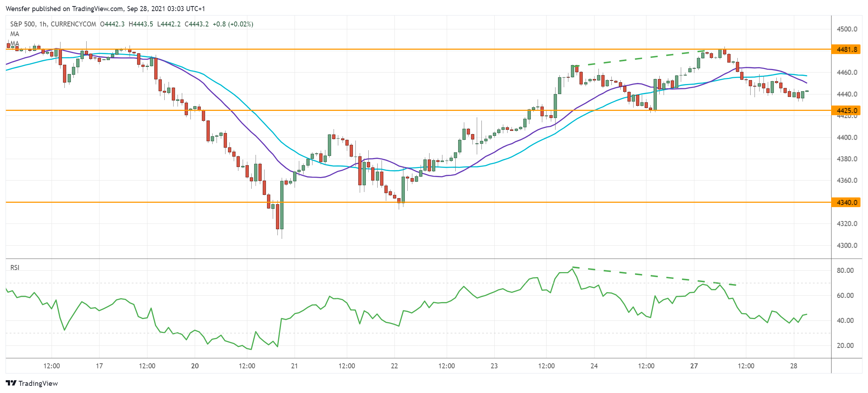Screen dimensions: 868x393
Task: Click the 20.00 level on the RSI axis
Action: point(845,345)
